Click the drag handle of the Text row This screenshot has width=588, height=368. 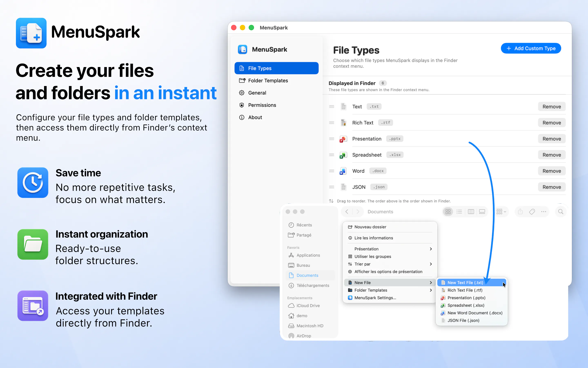(332, 107)
